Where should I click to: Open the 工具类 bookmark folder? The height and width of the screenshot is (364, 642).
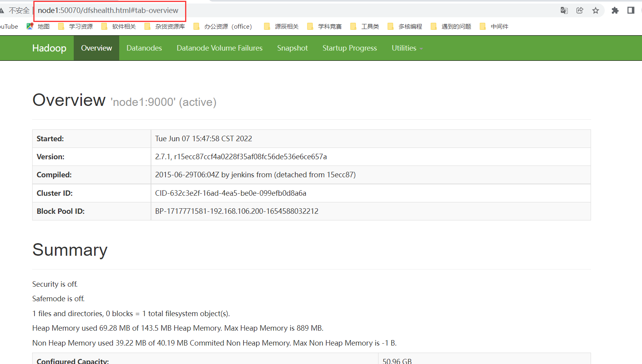365,26
